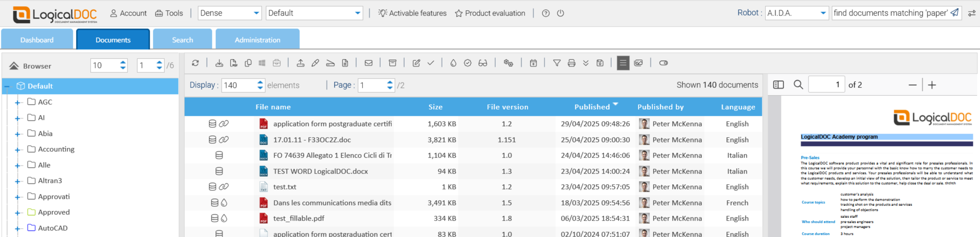Screen dimensions: 980x237
Task: Click the swap arrows icon at top right
Action: (972, 13)
